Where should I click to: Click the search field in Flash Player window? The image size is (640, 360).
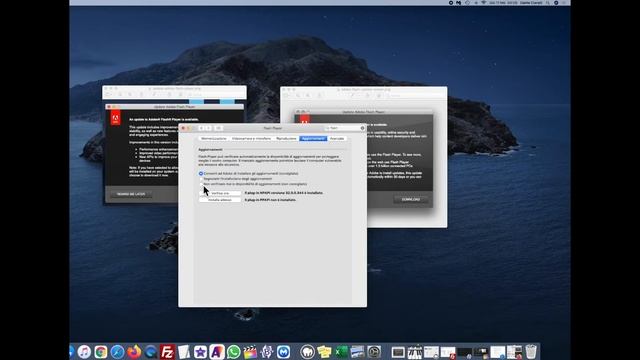tap(344, 128)
